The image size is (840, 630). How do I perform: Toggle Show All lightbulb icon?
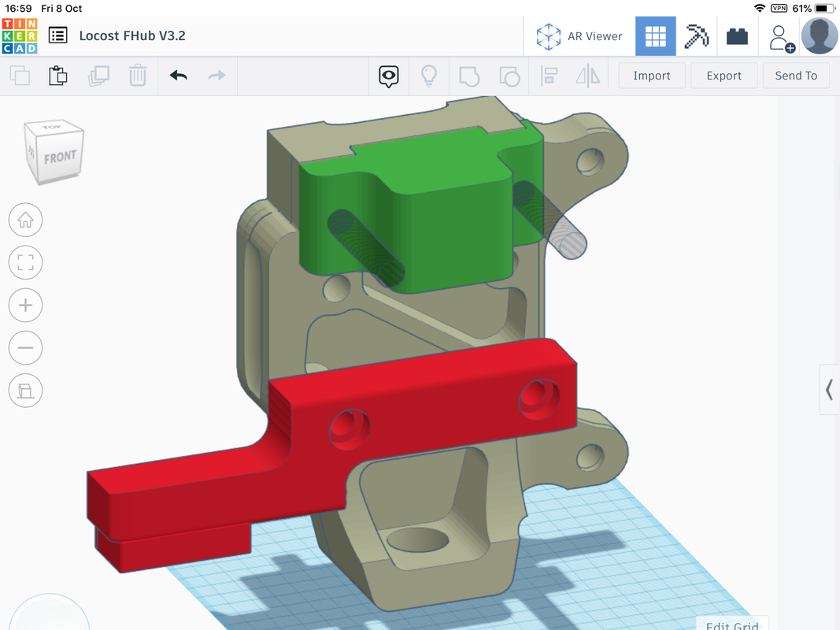click(429, 76)
